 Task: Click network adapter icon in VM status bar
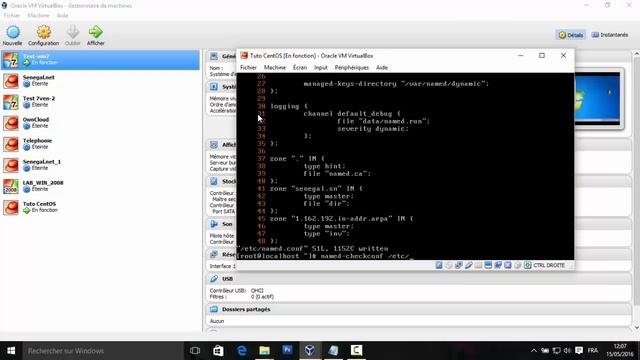point(459,265)
